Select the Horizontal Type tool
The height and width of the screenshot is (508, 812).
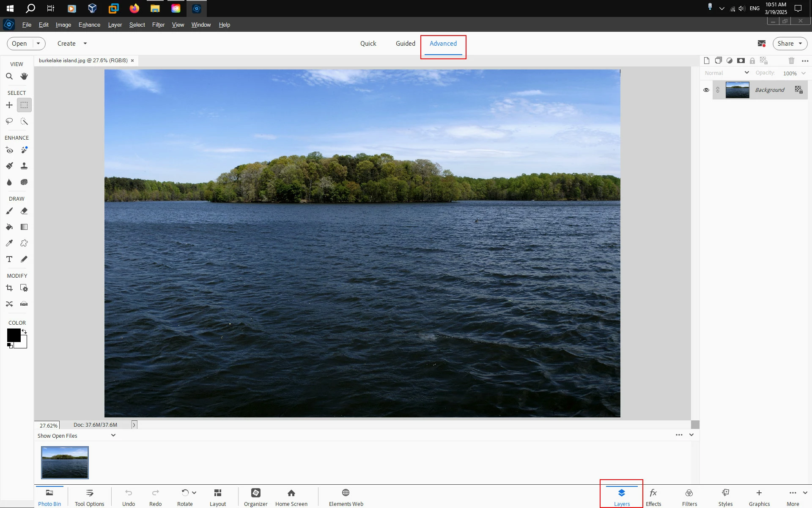tap(9, 259)
